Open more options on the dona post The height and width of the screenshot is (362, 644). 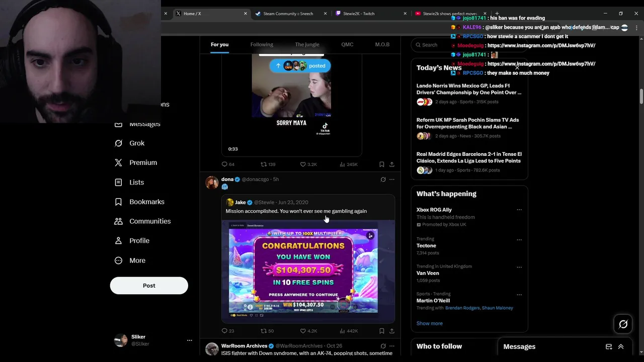392,179
